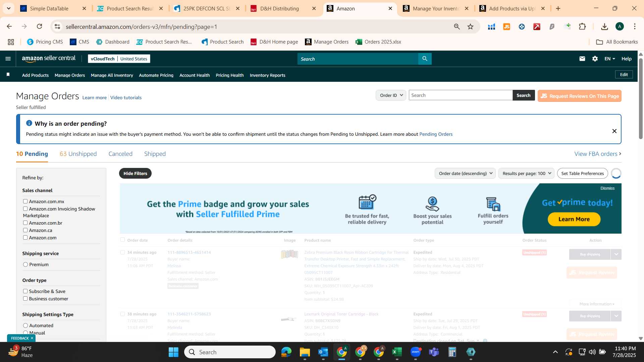The width and height of the screenshot is (644, 362).
Task: Select the Premium shipping service radio
Action: pyautogui.click(x=25, y=264)
